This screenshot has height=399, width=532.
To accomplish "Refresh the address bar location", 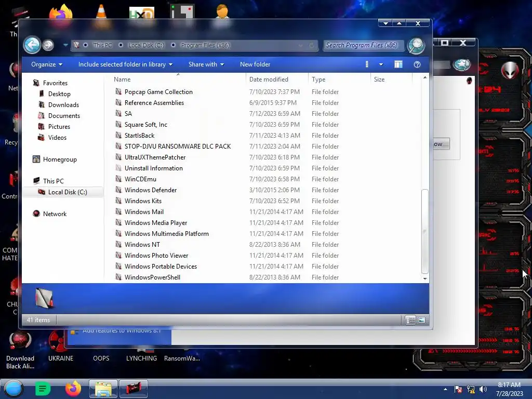I will point(312,45).
